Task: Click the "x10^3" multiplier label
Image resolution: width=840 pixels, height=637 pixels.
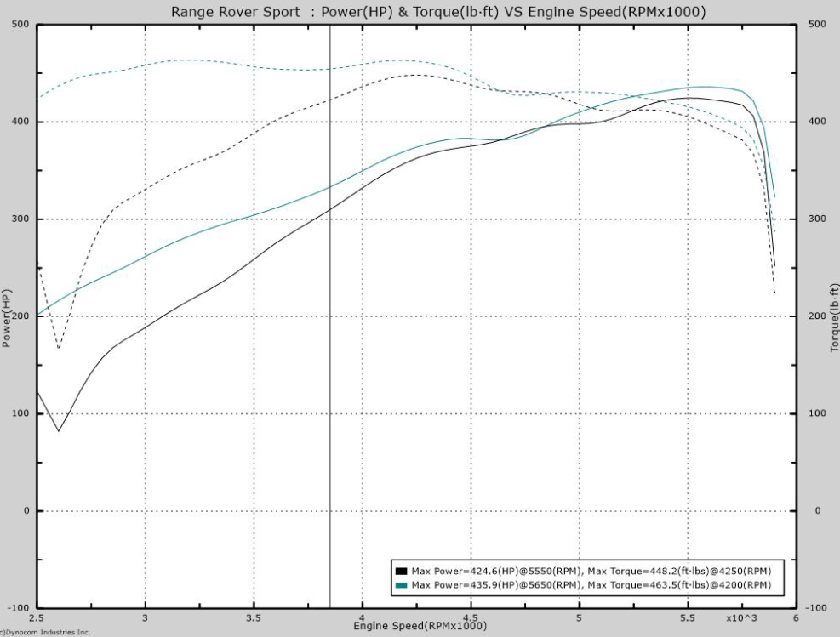Action: (742, 618)
